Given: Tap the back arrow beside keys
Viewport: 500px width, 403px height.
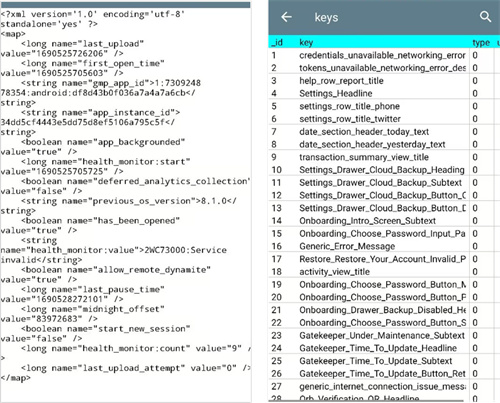Looking at the screenshot, I should coord(286,17).
